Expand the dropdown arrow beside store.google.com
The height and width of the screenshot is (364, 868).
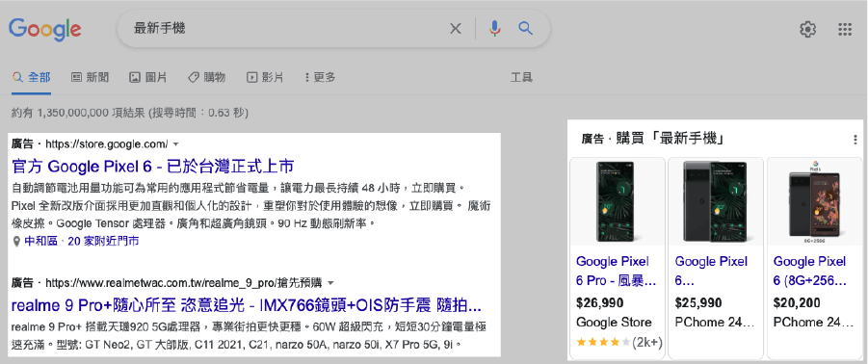coord(176,144)
